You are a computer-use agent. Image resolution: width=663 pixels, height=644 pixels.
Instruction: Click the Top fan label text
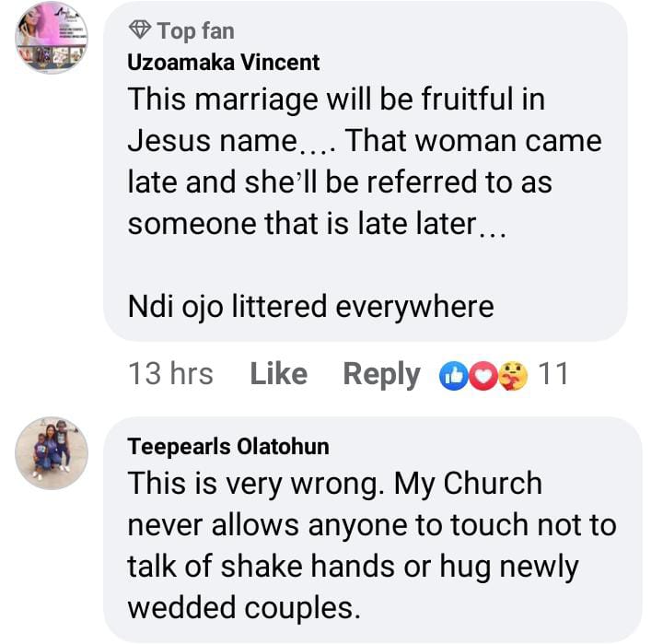195,31
